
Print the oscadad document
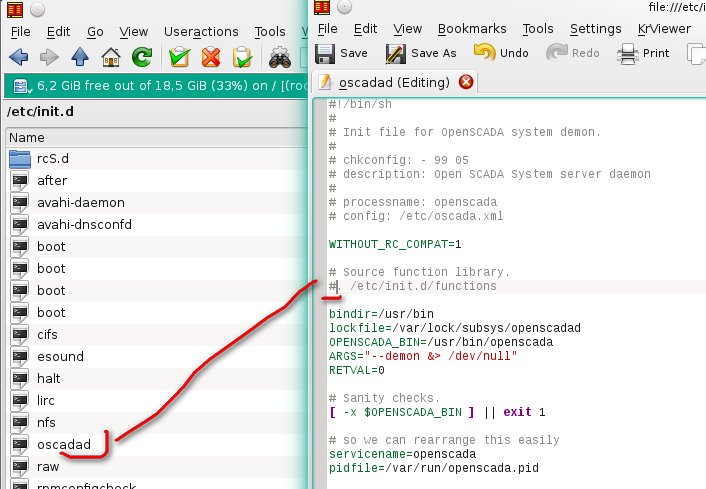point(644,53)
